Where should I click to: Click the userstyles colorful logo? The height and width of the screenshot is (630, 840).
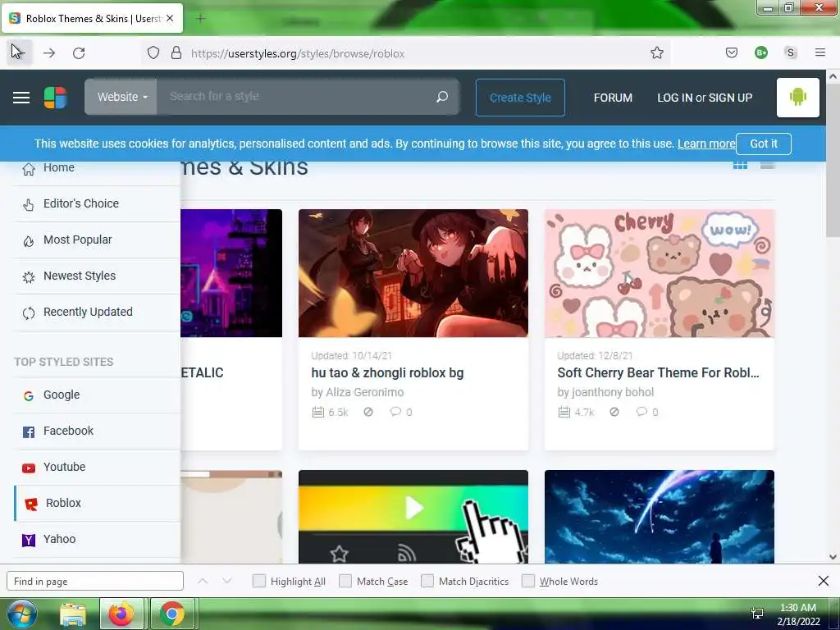[55, 98]
